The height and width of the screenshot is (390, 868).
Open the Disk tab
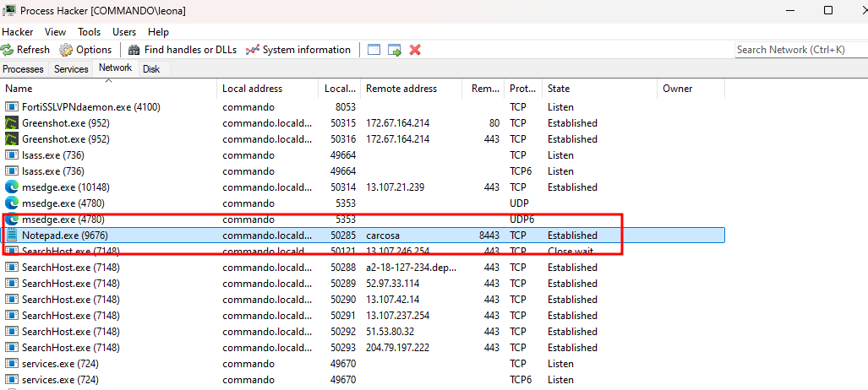point(151,69)
